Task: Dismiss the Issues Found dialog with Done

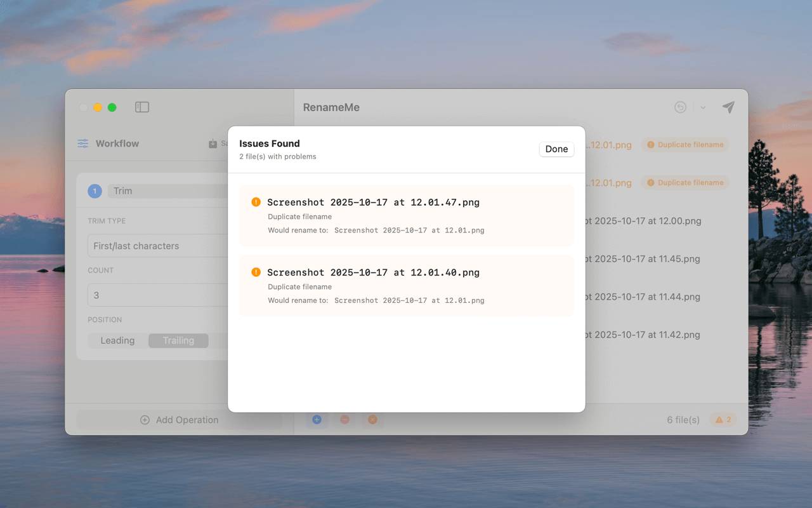Action: [x=556, y=149]
